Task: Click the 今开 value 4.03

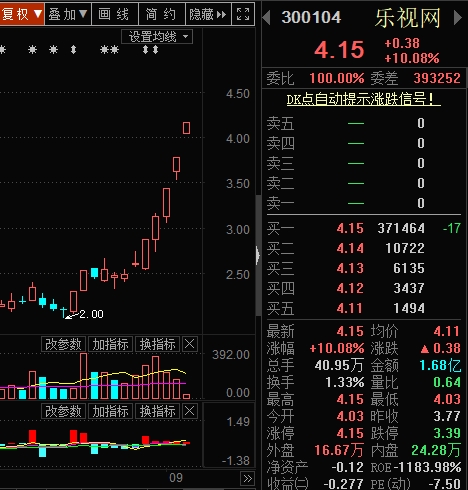Action: pyautogui.click(x=350, y=416)
